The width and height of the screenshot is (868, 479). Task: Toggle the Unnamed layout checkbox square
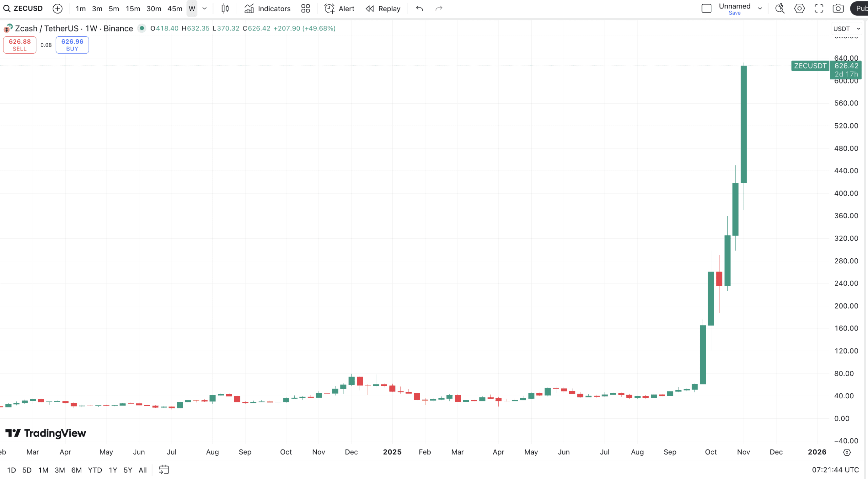pos(706,8)
